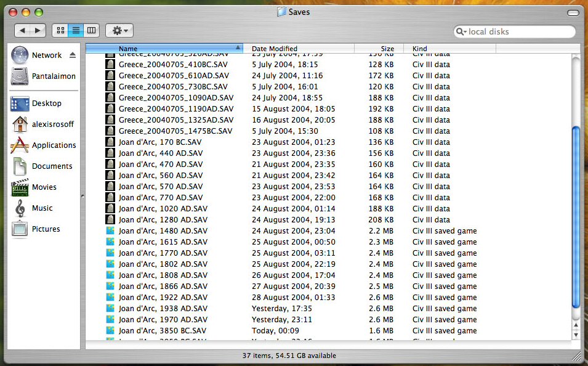Click the icon of Joan d'Arc, 1970 AD.SAV
Image resolution: width=588 pixels, height=366 pixels.
coord(110,319)
